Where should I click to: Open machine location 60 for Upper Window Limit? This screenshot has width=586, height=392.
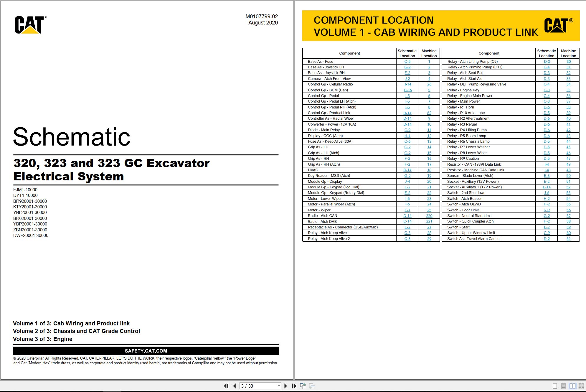tap(568, 233)
